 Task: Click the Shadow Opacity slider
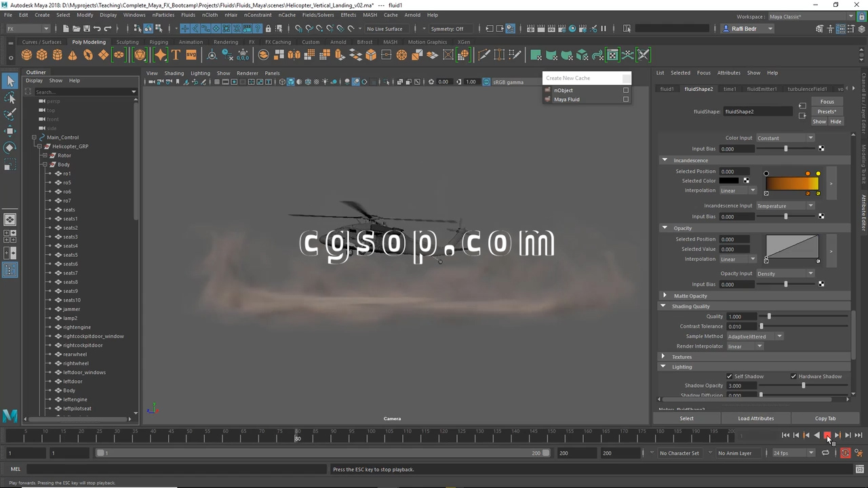pos(804,386)
